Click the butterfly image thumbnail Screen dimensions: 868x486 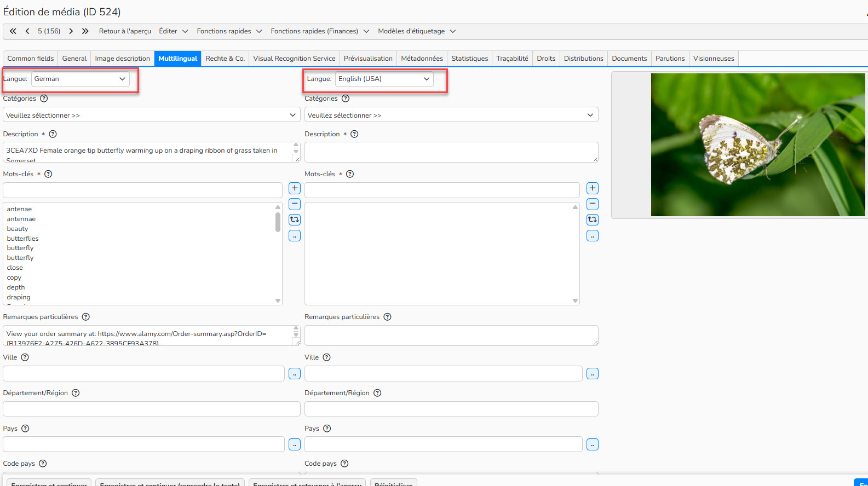[x=758, y=144]
